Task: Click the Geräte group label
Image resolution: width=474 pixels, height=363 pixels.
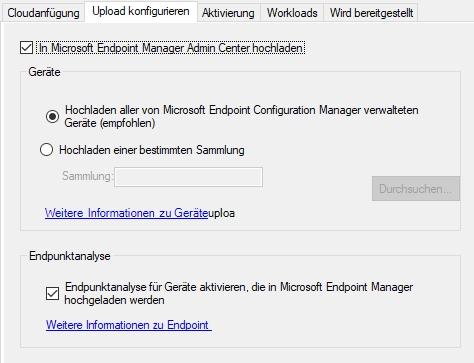Action: click(44, 72)
